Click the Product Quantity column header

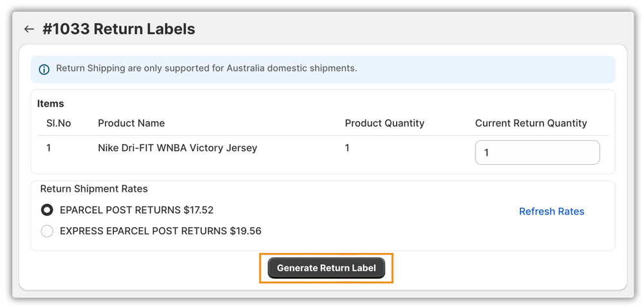(384, 123)
